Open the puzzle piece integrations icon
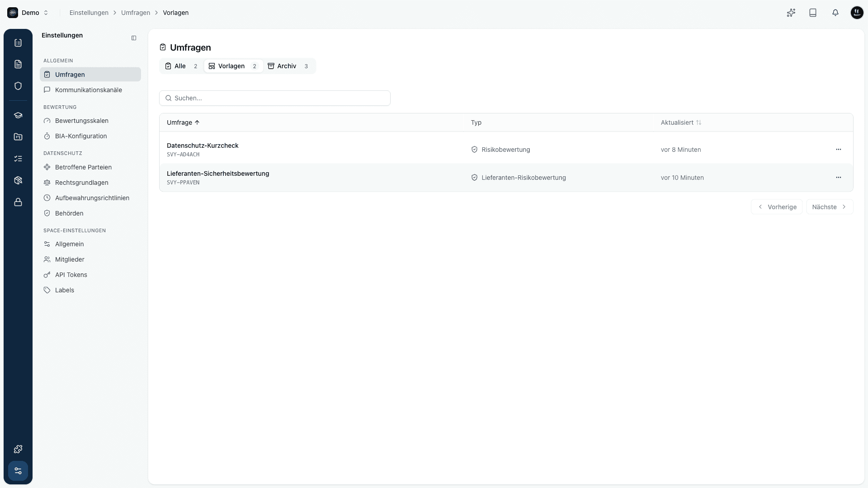This screenshot has height=488, width=868. [x=18, y=449]
